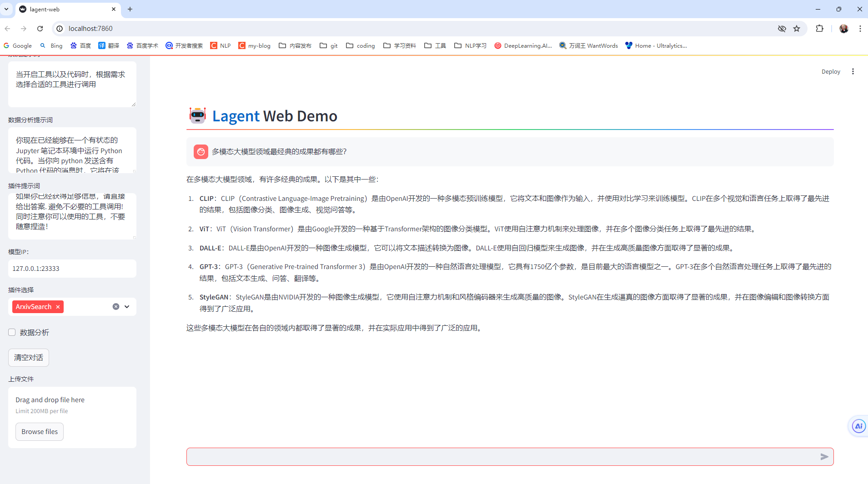This screenshot has width=868, height=484.
Task: Reload the page
Action: 40,29
